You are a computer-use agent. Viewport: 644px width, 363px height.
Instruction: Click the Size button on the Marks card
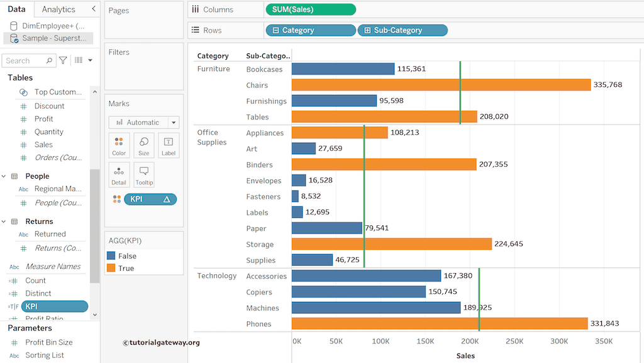pos(143,145)
